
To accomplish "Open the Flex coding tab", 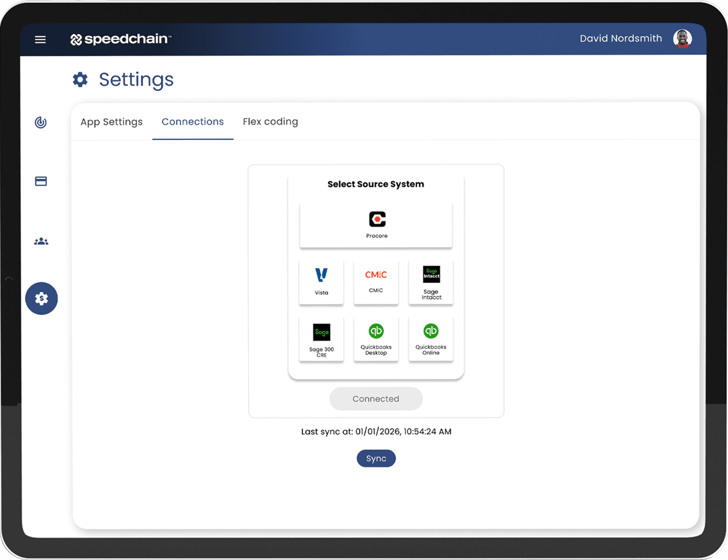I will (x=270, y=122).
